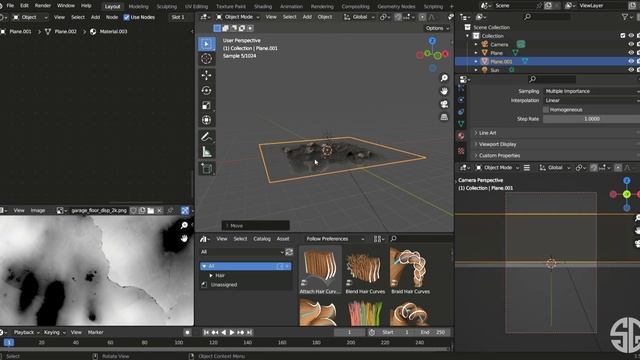Hide the Sun light in outliner
Viewport: 640px width, 360px height.
click(x=631, y=70)
